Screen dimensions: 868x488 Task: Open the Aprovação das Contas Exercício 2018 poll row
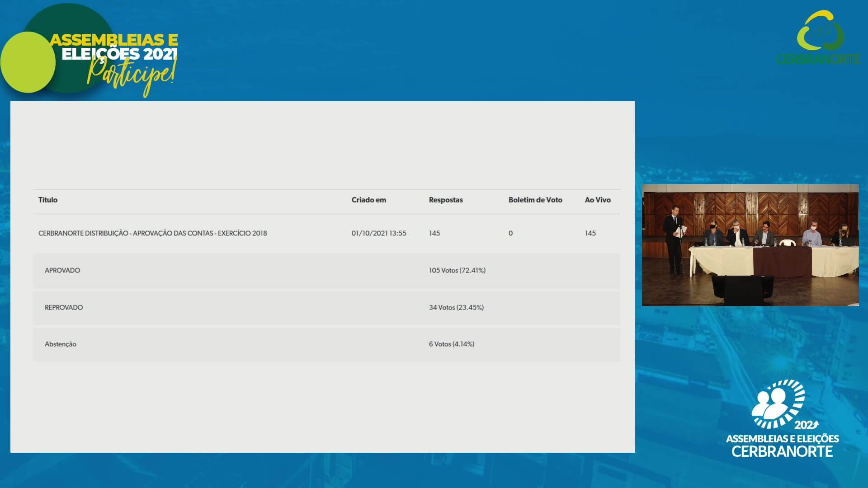tap(152, 233)
